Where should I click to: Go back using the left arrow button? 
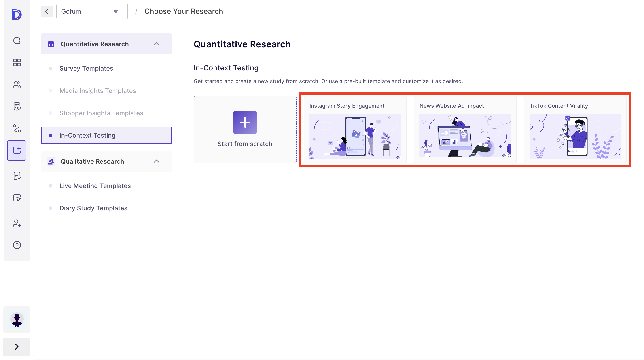[x=47, y=11]
